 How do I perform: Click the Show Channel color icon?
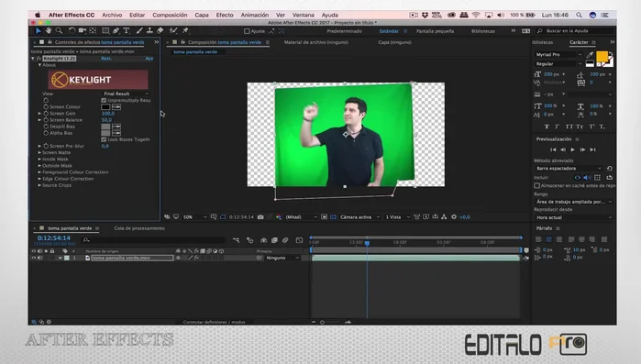279,217
